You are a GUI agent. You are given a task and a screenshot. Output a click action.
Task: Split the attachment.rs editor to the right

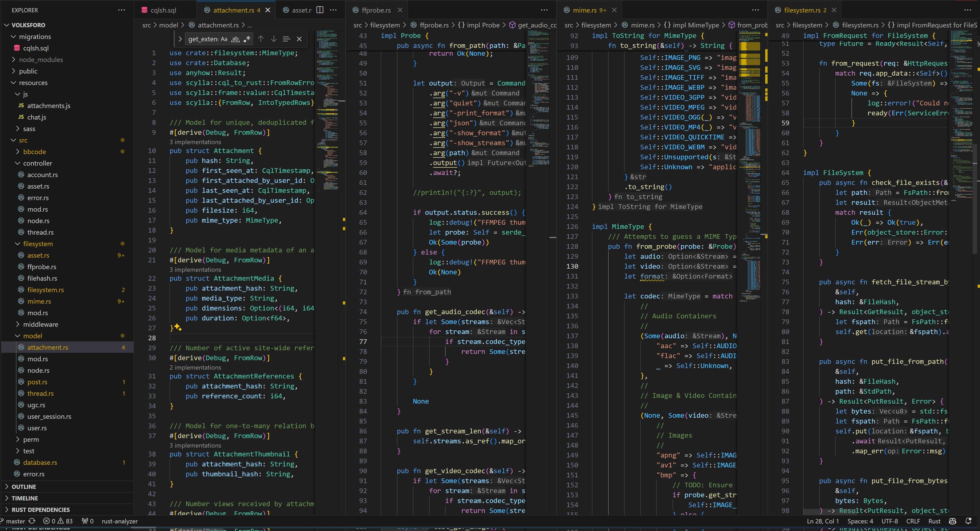tap(320, 10)
